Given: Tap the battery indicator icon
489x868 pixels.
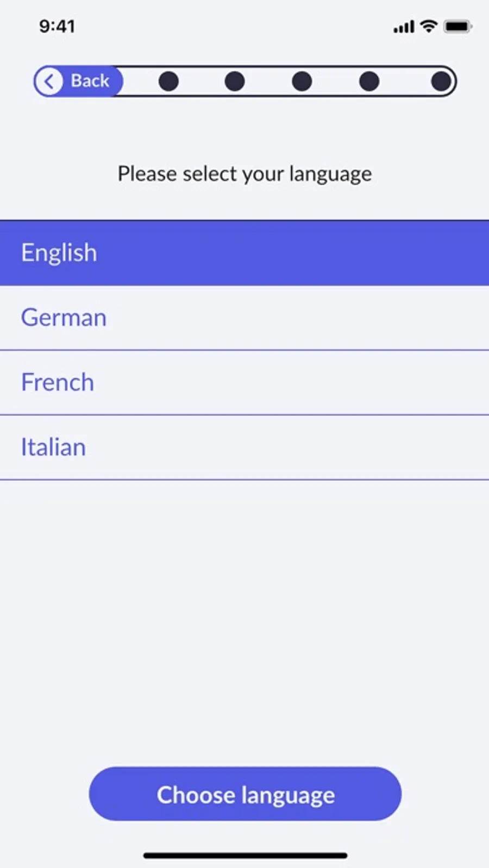Looking at the screenshot, I should 457,26.
